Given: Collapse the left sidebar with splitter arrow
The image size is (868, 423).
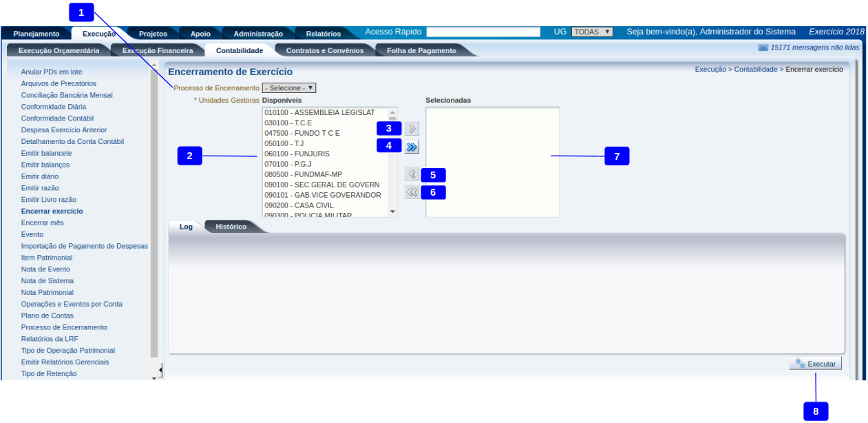Looking at the screenshot, I should click(160, 371).
